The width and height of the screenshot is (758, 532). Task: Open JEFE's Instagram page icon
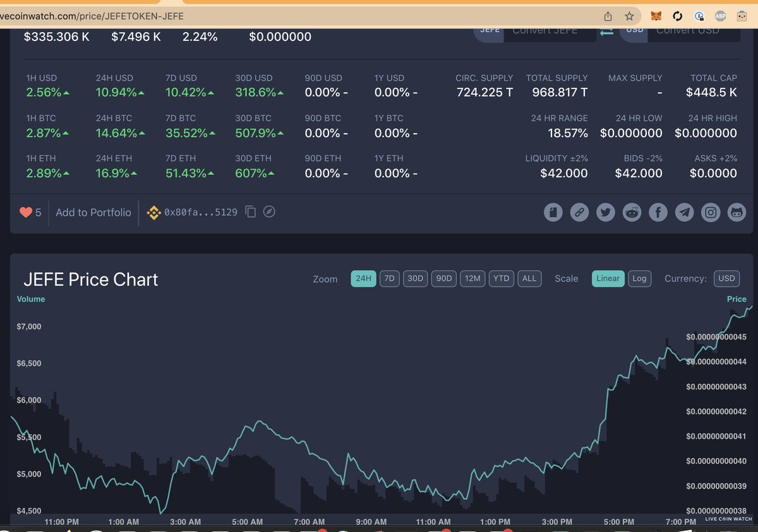[x=711, y=213]
